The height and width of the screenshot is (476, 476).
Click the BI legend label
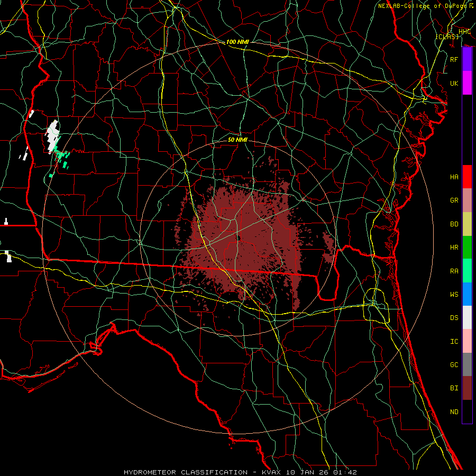(454, 388)
